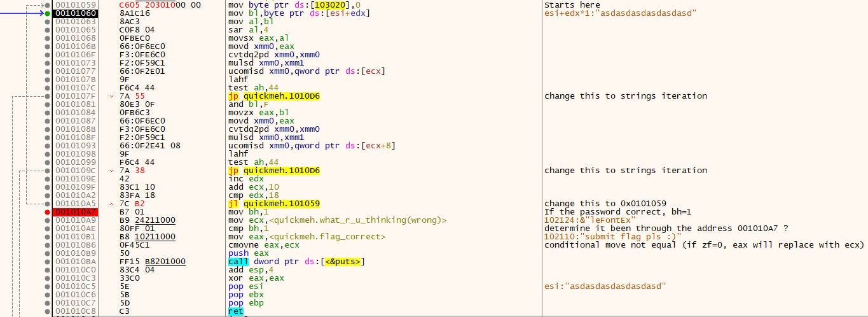Set breakpoint dot on row 001010BA
Screen dimensions: 868x317
tap(47, 262)
